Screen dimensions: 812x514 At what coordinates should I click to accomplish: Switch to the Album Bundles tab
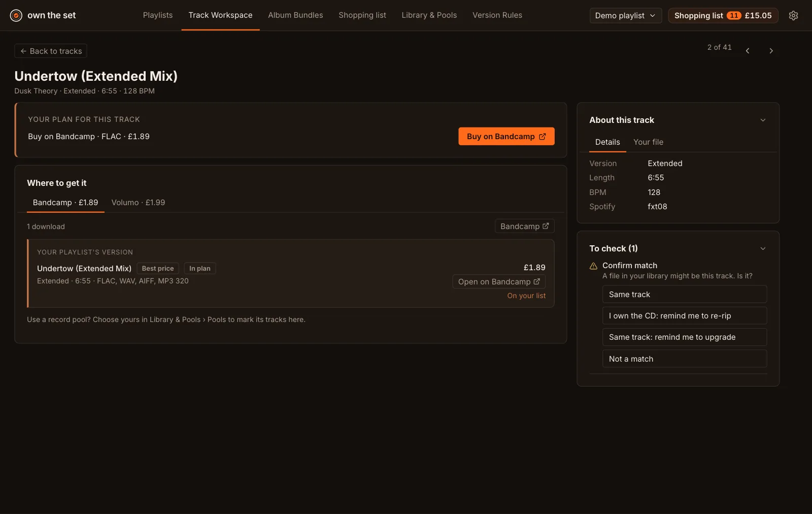295,15
